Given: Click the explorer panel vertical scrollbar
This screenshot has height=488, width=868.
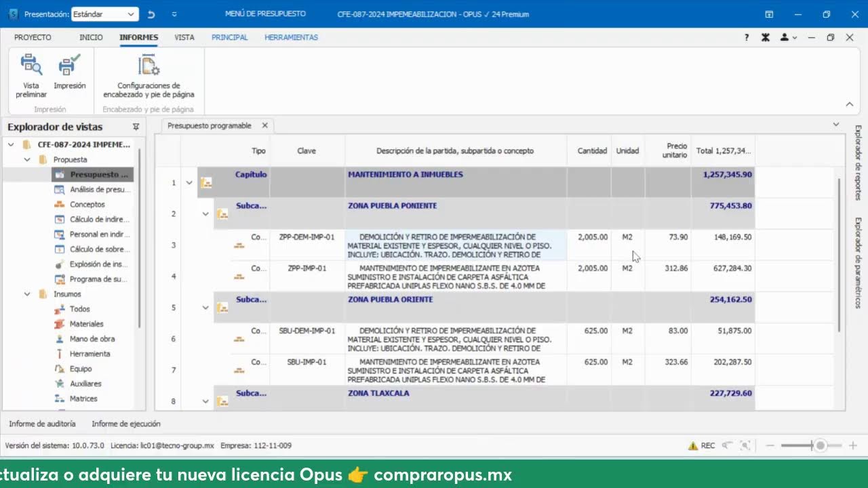Looking at the screenshot, I should tap(140, 237).
